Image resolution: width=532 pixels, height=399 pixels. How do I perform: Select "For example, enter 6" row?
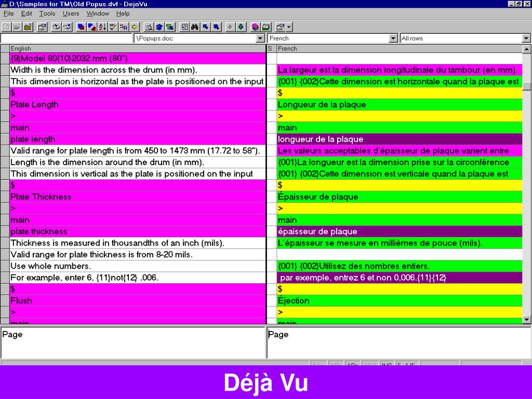click(137, 277)
